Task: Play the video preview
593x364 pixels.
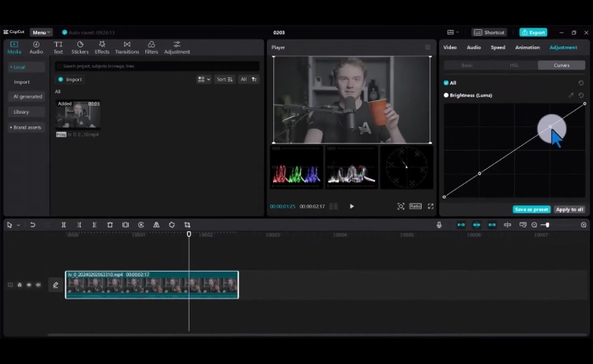Action: (351, 206)
